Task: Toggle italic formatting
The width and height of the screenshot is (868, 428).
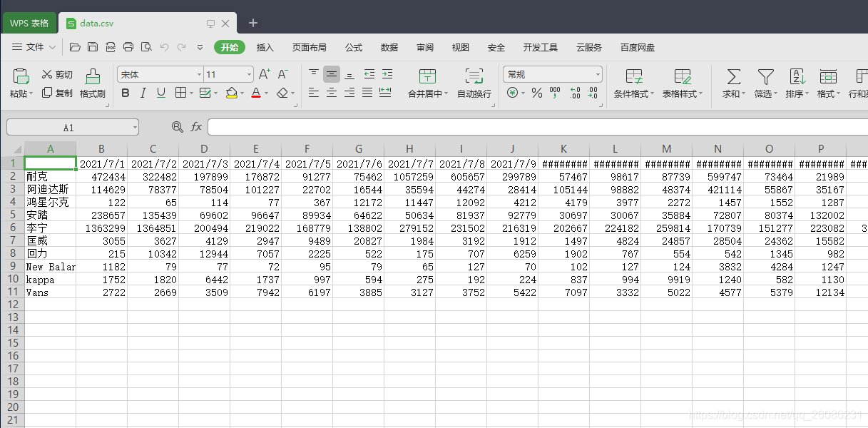Action: tap(143, 93)
